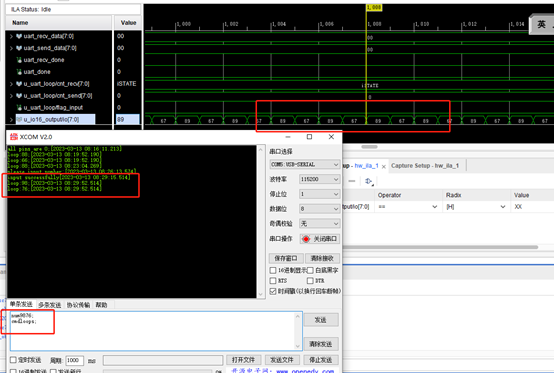This screenshot has width=554, height=373.
Task: Click the 关闭串口 close port button
Action: 320,239
